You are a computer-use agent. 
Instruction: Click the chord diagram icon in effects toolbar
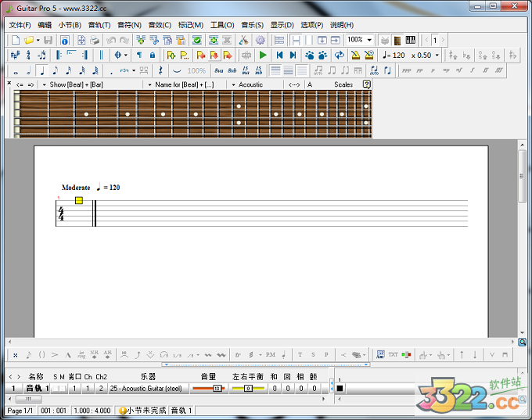[380, 354]
